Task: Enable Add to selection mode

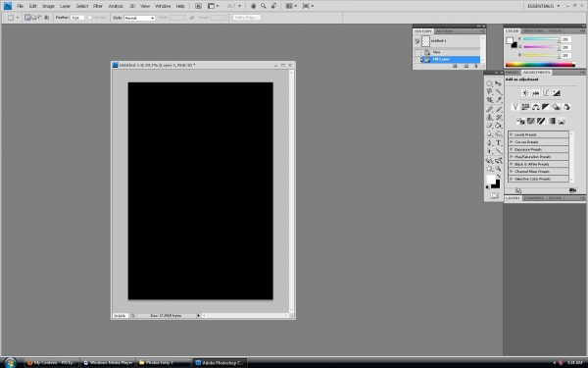Action: [33, 18]
